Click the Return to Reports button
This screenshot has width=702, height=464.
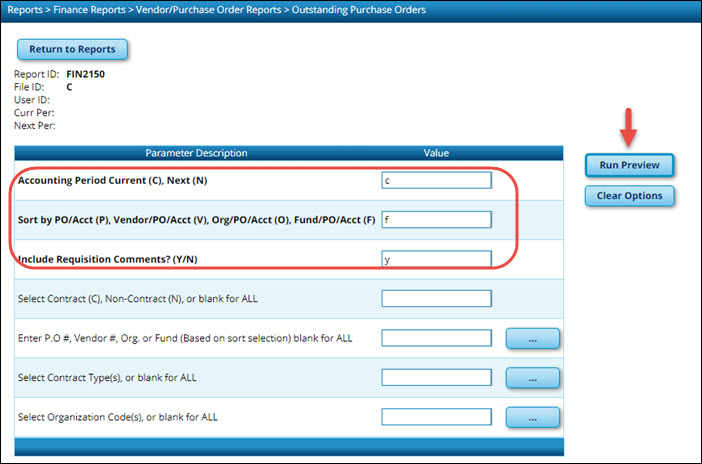[x=72, y=49]
